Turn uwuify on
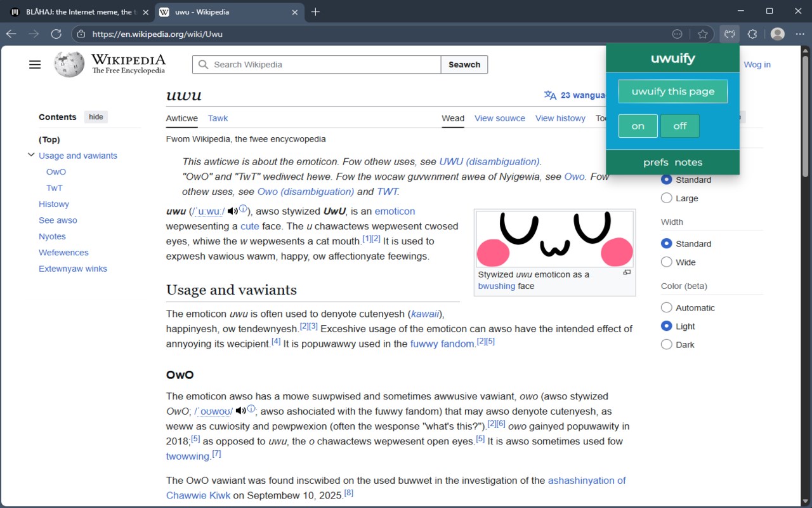The width and height of the screenshot is (812, 508). pyautogui.click(x=638, y=126)
